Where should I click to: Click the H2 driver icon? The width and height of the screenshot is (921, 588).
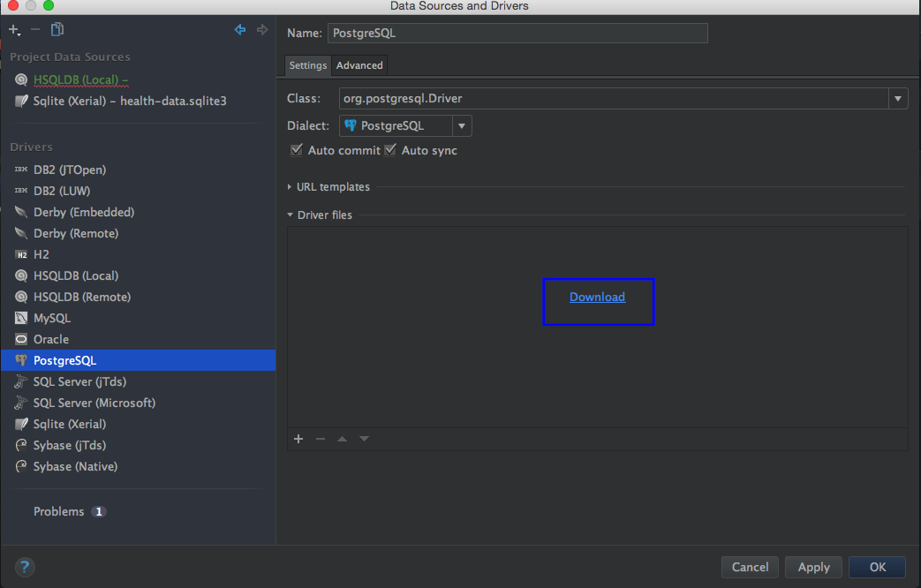(21, 254)
